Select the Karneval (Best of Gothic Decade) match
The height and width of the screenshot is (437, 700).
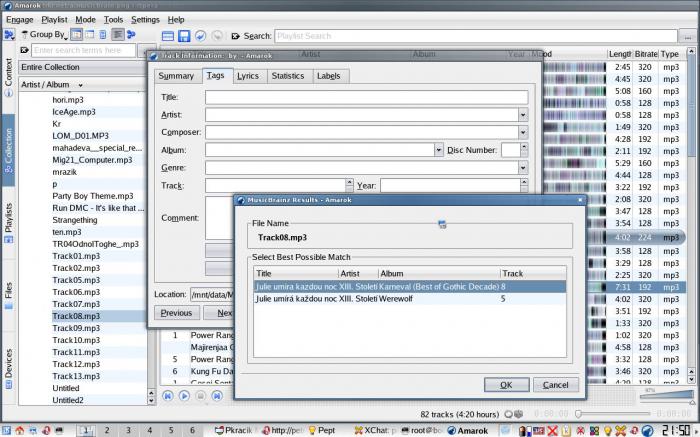point(410,287)
